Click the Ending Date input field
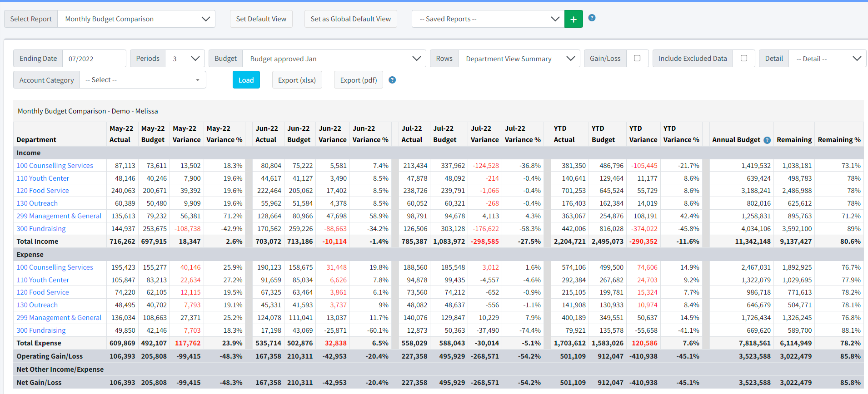Image resolution: width=868 pixels, height=394 pixels. coord(94,59)
